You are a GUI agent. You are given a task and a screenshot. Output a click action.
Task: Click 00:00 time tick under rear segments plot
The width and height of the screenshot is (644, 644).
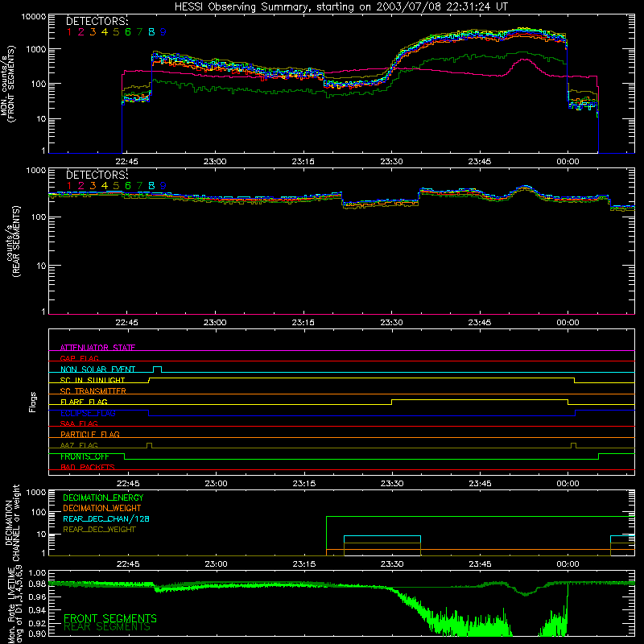(x=568, y=323)
